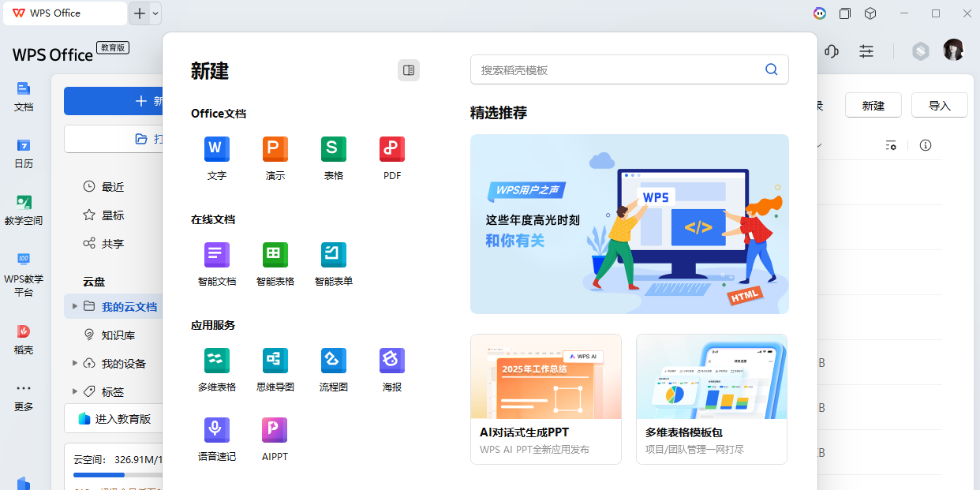Expand 我的云文档 tree node
The width and height of the screenshot is (980, 490).
pyautogui.click(x=75, y=306)
